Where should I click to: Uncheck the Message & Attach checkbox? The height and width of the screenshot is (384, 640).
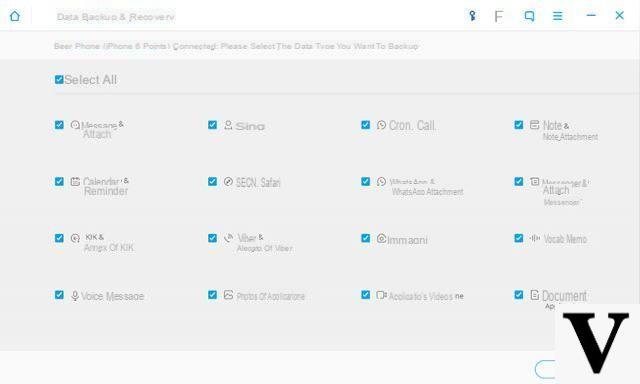pos(59,125)
